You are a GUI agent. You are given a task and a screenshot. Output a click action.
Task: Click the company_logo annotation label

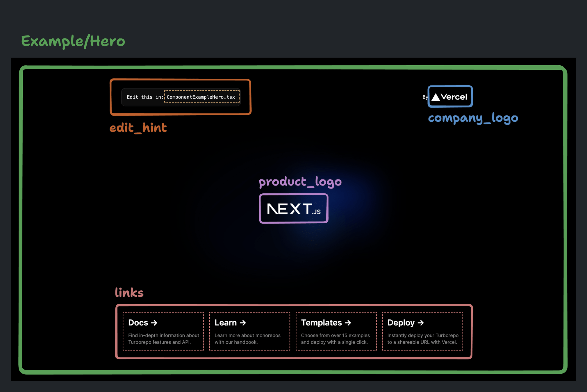pos(473,118)
